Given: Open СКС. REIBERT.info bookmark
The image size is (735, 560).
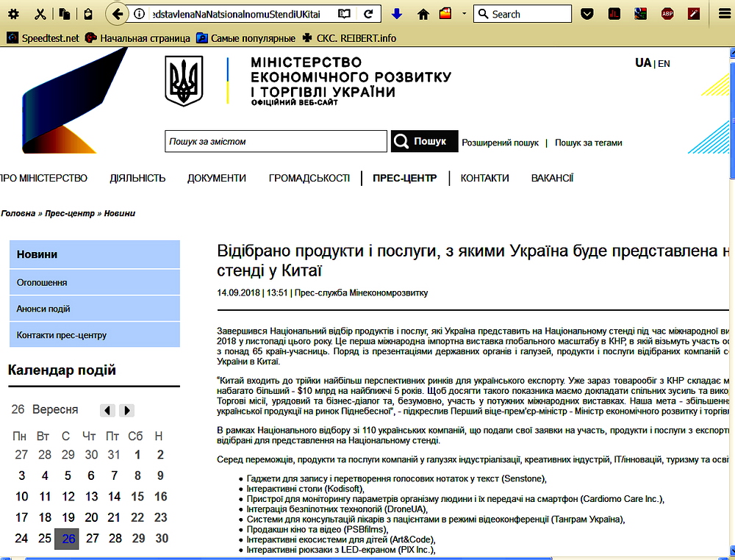Looking at the screenshot, I should point(348,38).
